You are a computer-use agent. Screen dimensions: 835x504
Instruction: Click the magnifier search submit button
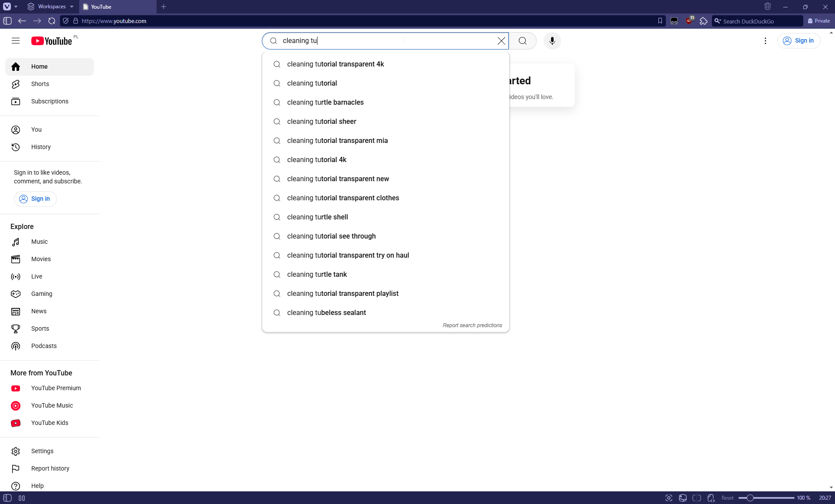click(x=522, y=41)
